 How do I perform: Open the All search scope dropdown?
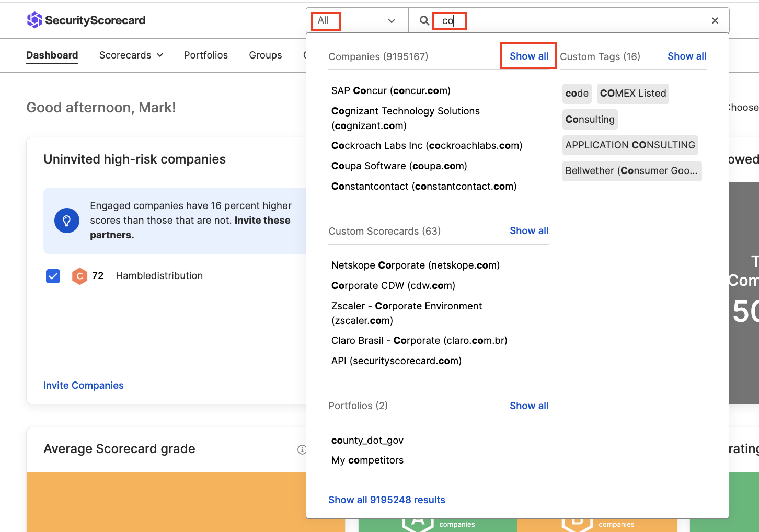(x=356, y=20)
